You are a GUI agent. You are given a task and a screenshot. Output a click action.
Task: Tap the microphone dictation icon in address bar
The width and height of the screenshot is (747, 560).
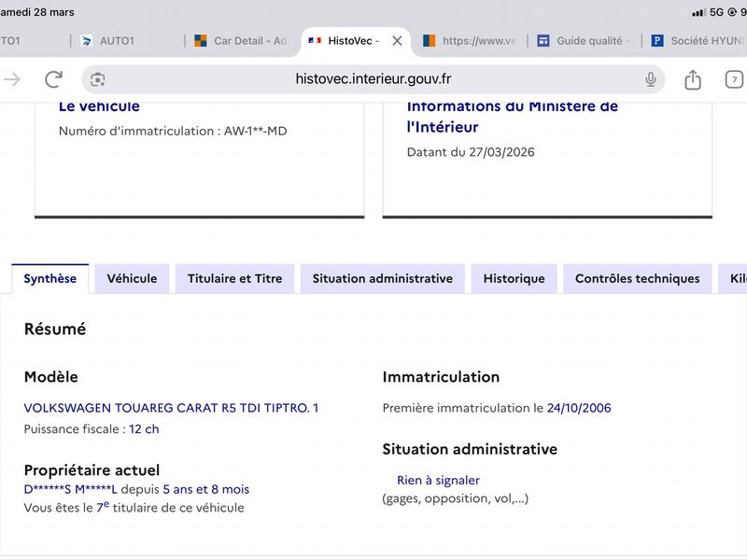651,79
